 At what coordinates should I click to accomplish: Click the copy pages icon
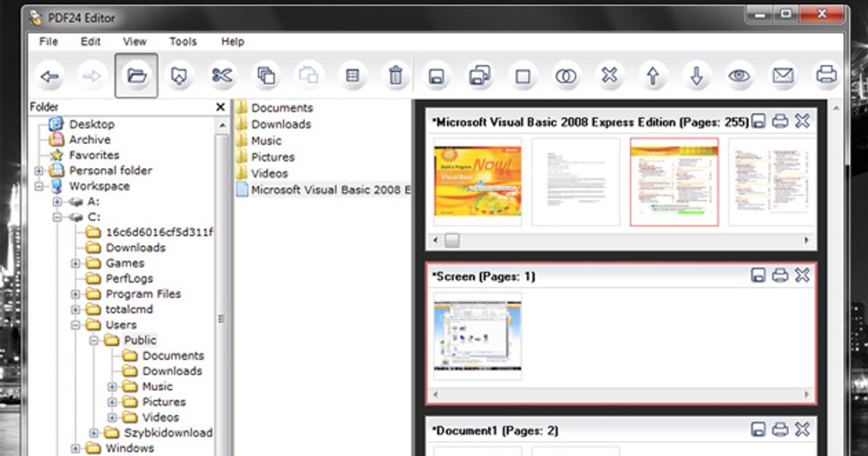click(x=265, y=75)
